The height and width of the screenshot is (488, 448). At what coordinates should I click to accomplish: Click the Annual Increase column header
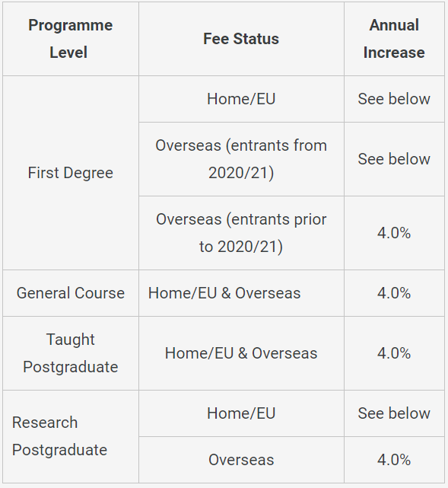click(394, 39)
